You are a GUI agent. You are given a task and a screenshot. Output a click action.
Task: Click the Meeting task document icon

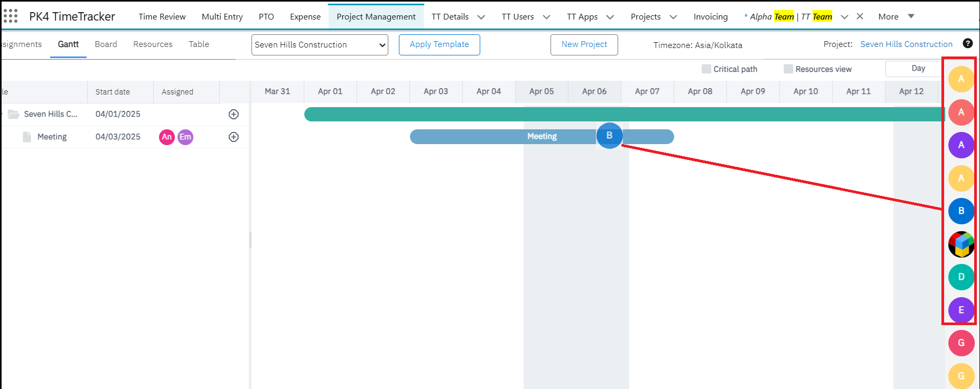pyautogui.click(x=27, y=137)
